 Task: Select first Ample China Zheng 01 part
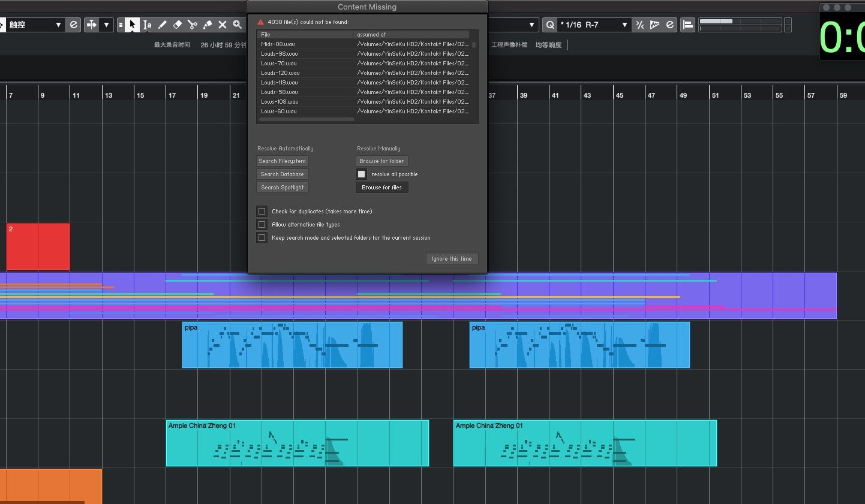tap(298, 443)
